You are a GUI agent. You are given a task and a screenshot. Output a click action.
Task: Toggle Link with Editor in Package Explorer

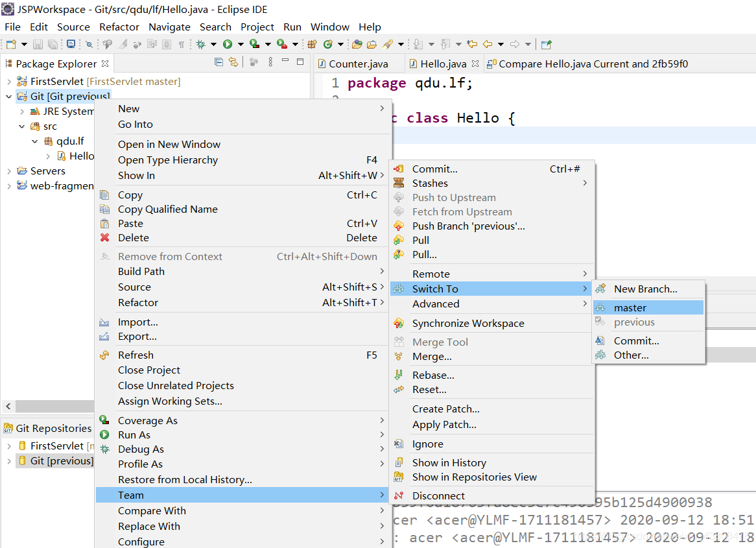233,62
